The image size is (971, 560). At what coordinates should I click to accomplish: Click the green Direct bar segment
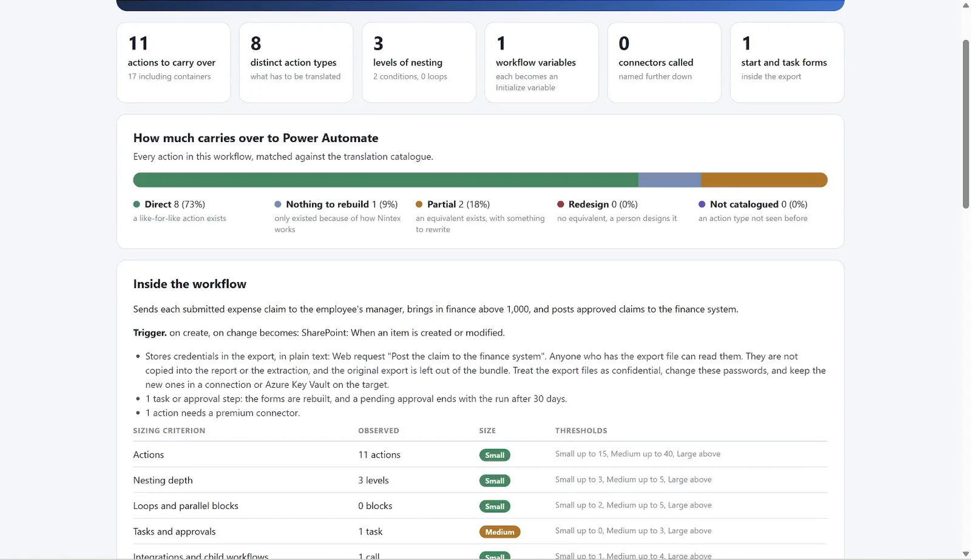pos(385,180)
